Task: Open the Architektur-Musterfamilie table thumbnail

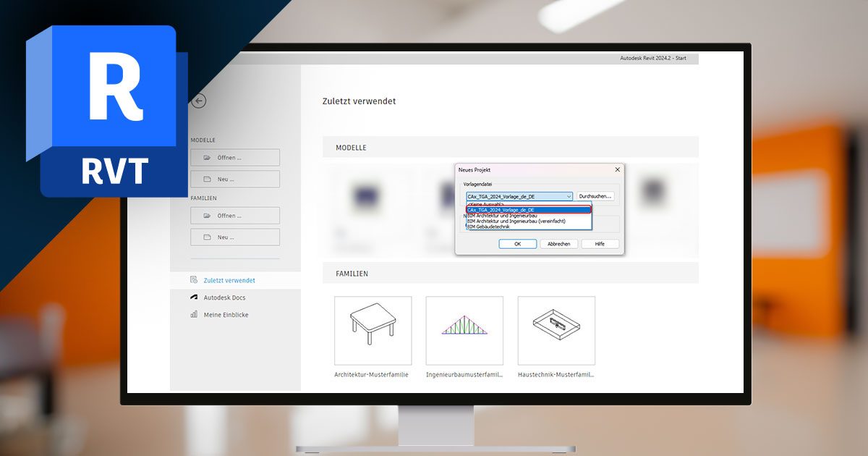Action: pos(373,330)
